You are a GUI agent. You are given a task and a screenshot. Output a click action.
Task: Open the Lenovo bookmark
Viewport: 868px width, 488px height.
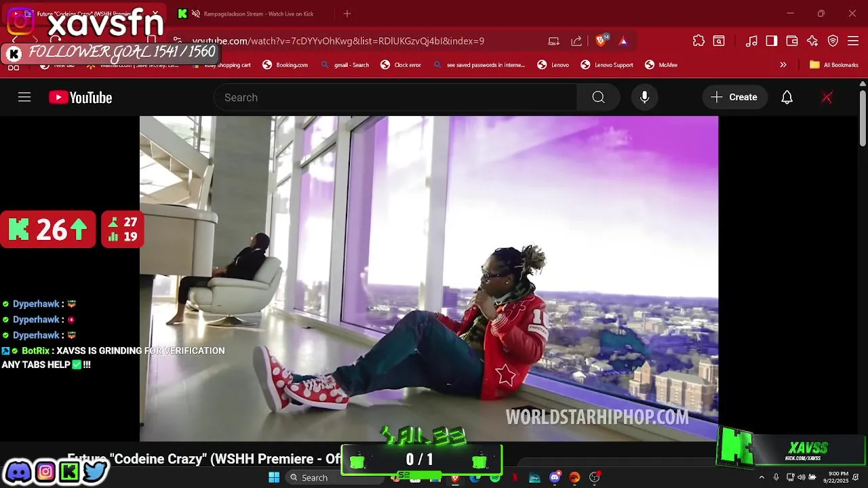pyautogui.click(x=553, y=65)
